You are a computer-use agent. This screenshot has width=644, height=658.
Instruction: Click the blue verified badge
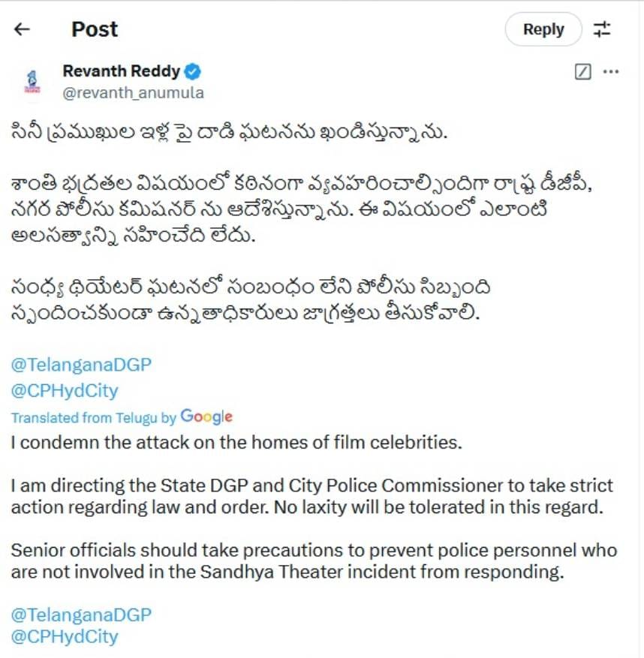point(194,71)
